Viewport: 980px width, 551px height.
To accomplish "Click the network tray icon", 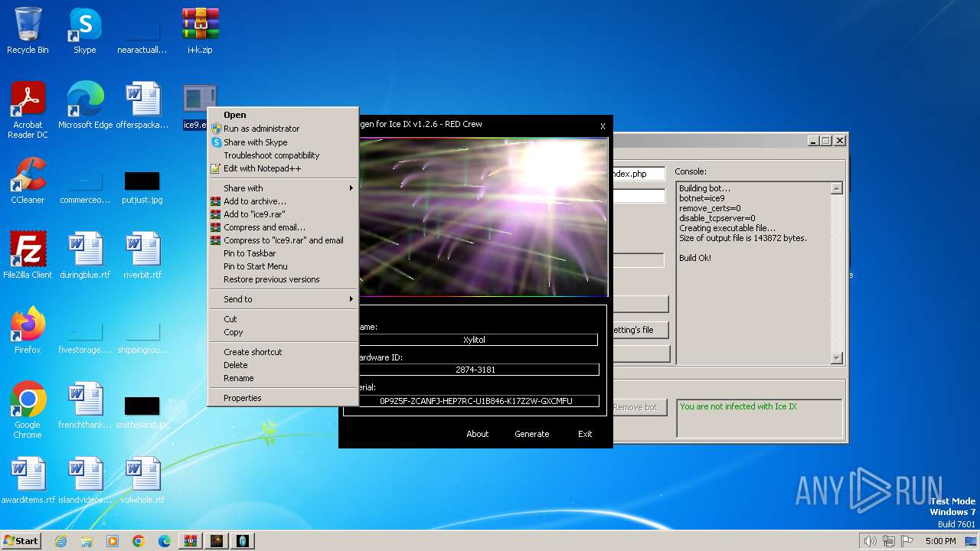I will pyautogui.click(x=889, y=541).
